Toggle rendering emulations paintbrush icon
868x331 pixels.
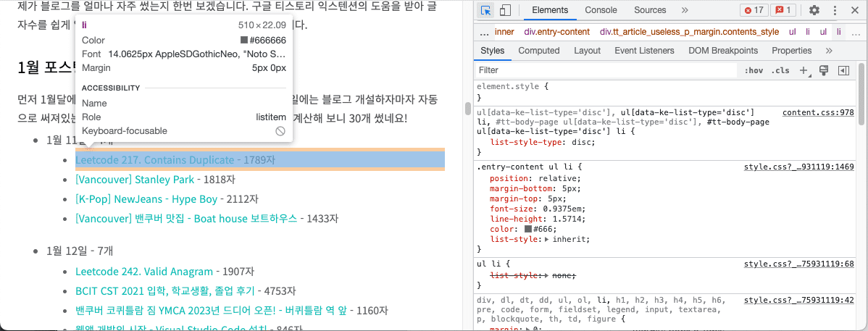[x=823, y=70]
